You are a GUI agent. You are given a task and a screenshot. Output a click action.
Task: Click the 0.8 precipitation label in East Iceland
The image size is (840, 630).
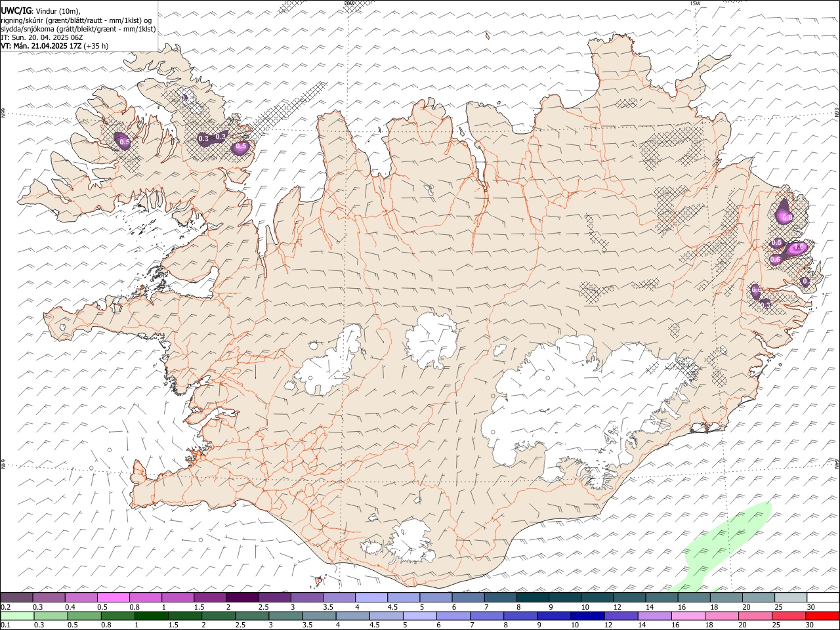pyautogui.click(x=786, y=217)
